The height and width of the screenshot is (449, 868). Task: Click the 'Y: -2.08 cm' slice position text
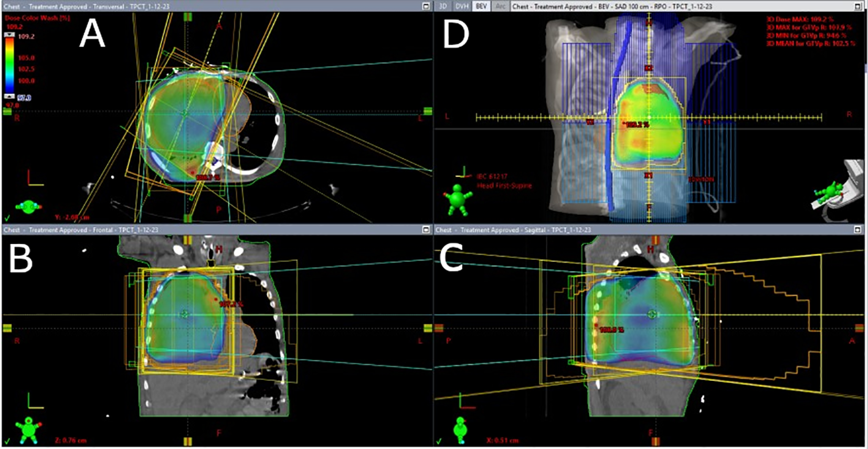pyautogui.click(x=72, y=217)
